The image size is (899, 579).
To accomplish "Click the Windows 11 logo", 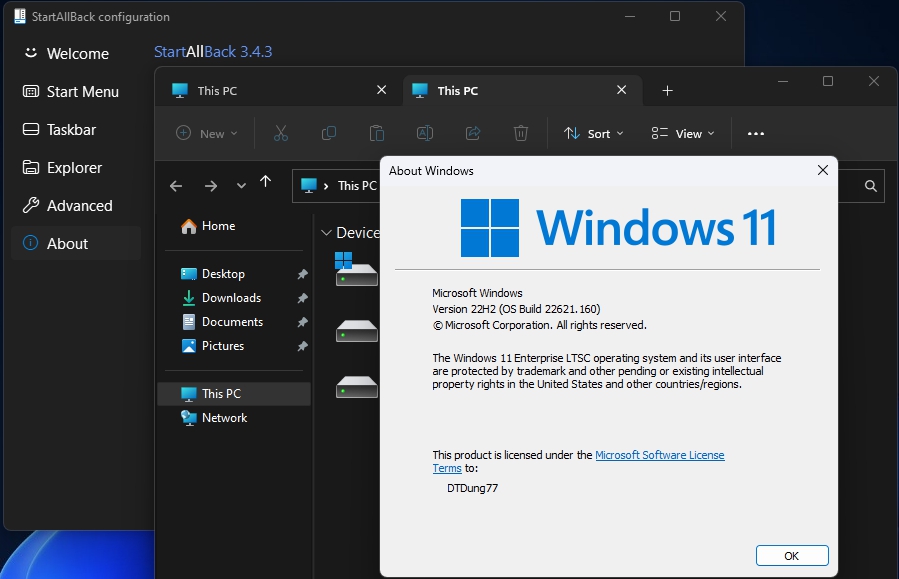I will point(619,228).
